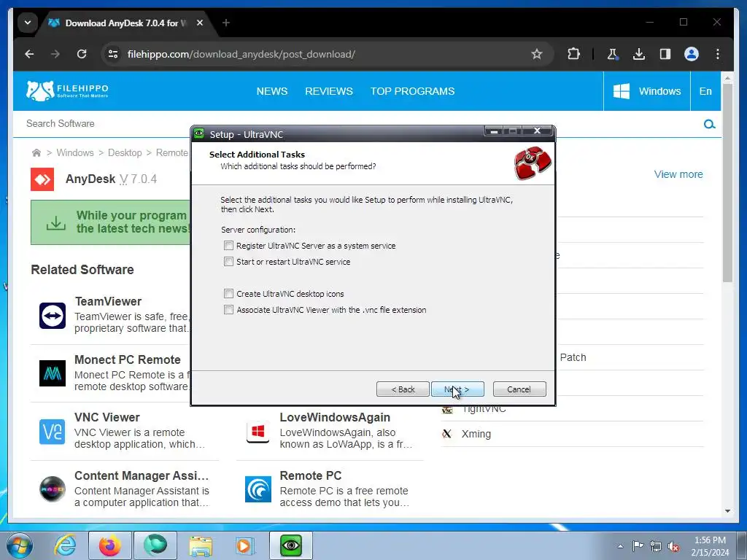
Task: Launch Firefox from the taskbar
Action: (109, 545)
